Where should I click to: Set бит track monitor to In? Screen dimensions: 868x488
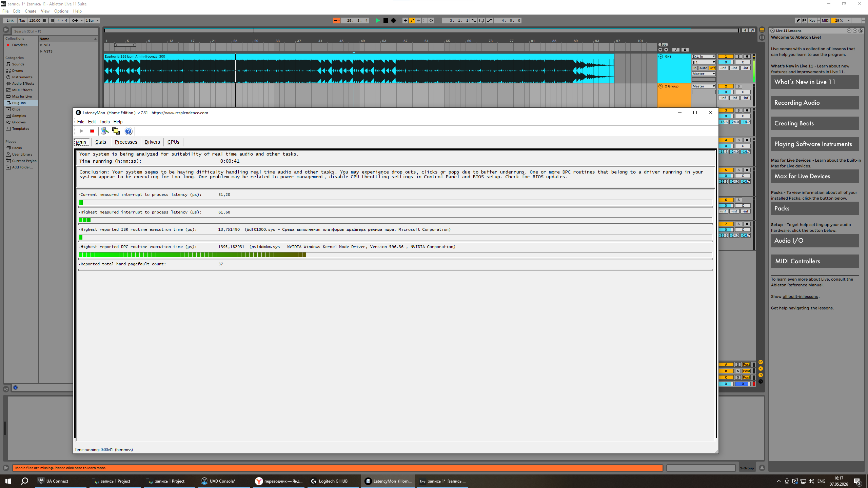[695, 68]
